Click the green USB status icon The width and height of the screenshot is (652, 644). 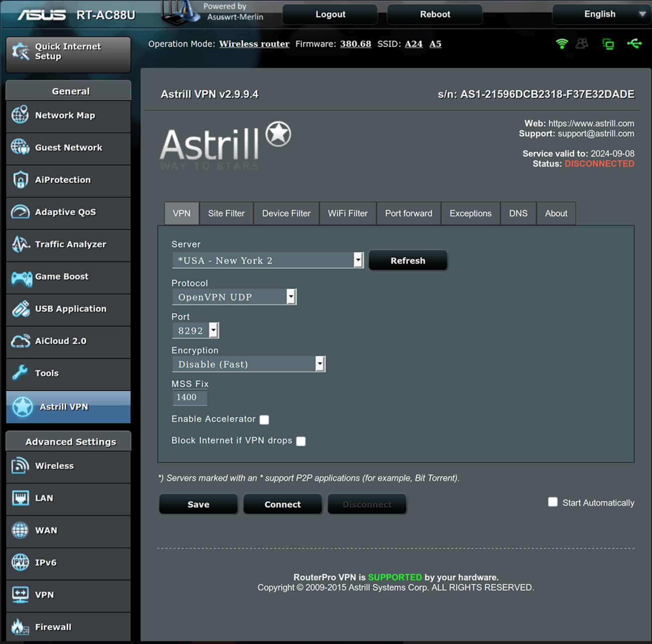(x=634, y=44)
